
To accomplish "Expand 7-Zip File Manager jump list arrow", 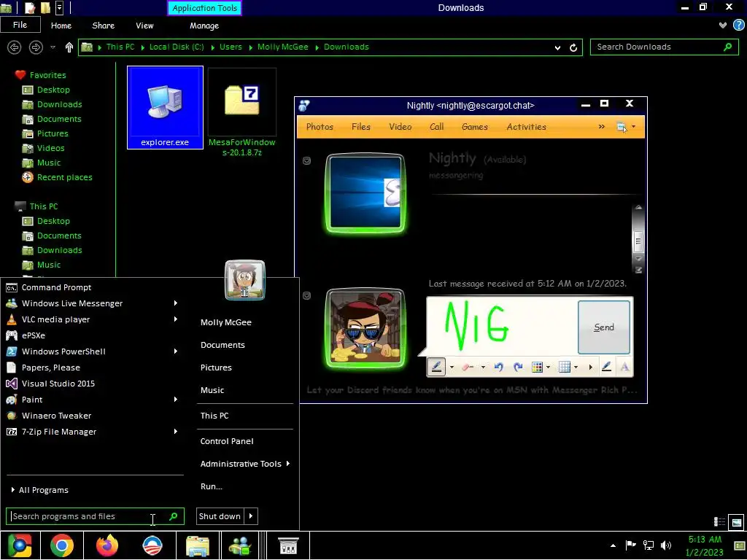I will point(175,432).
